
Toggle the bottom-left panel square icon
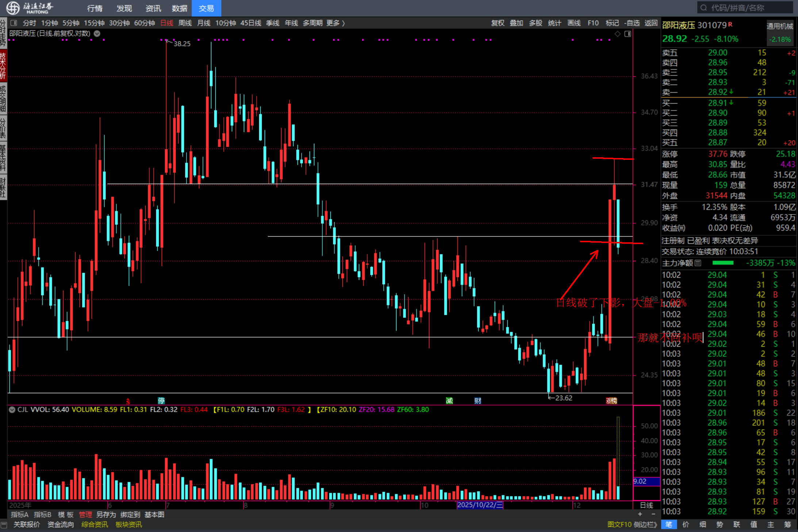(x=4, y=525)
